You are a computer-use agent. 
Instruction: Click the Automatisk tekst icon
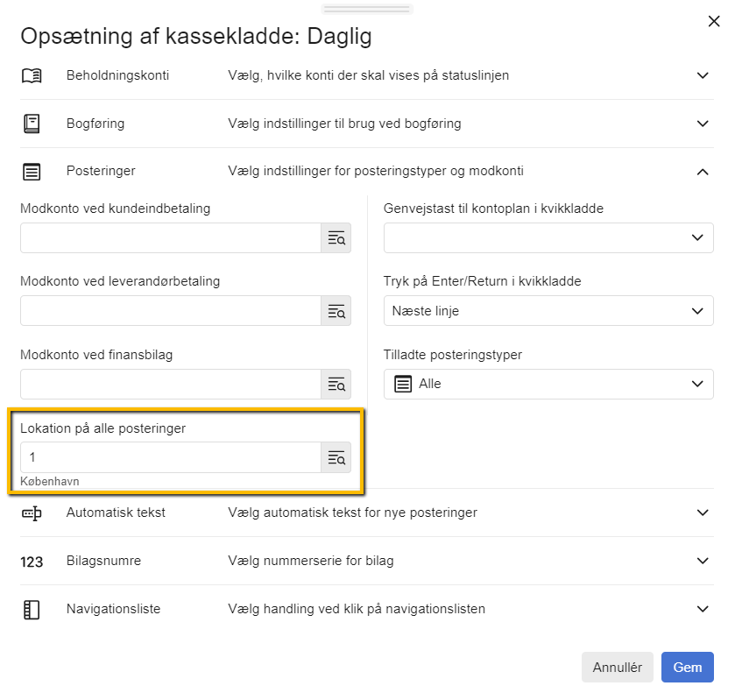[x=32, y=513]
